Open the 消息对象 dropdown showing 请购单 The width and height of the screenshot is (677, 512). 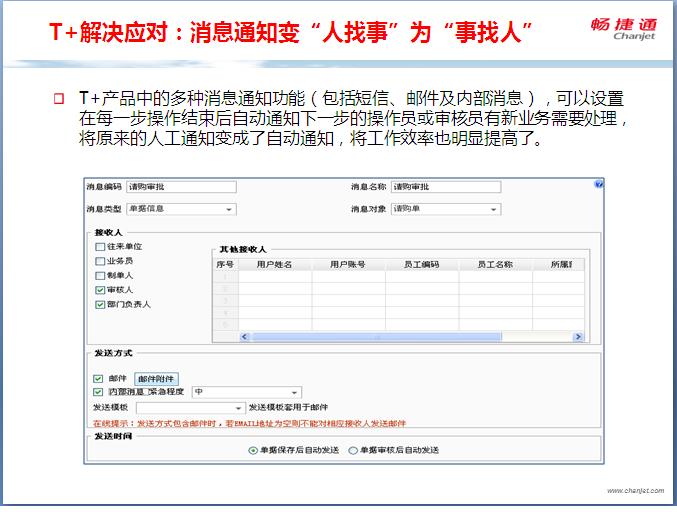(446, 209)
